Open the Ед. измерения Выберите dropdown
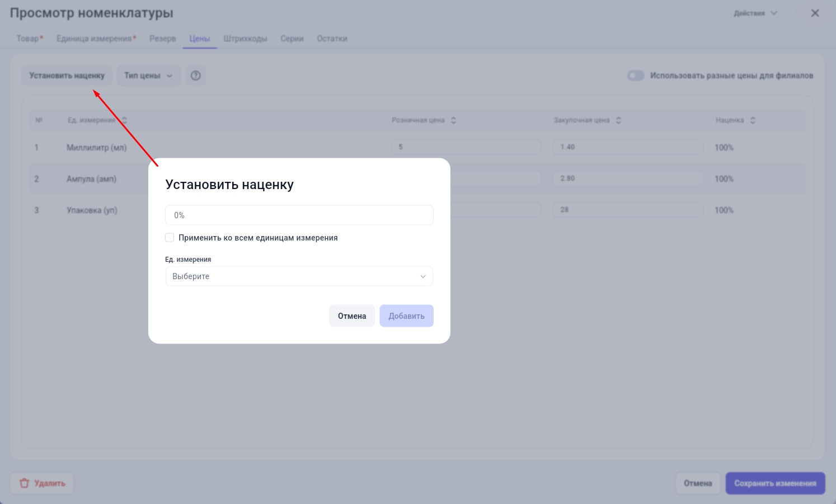 (299, 276)
